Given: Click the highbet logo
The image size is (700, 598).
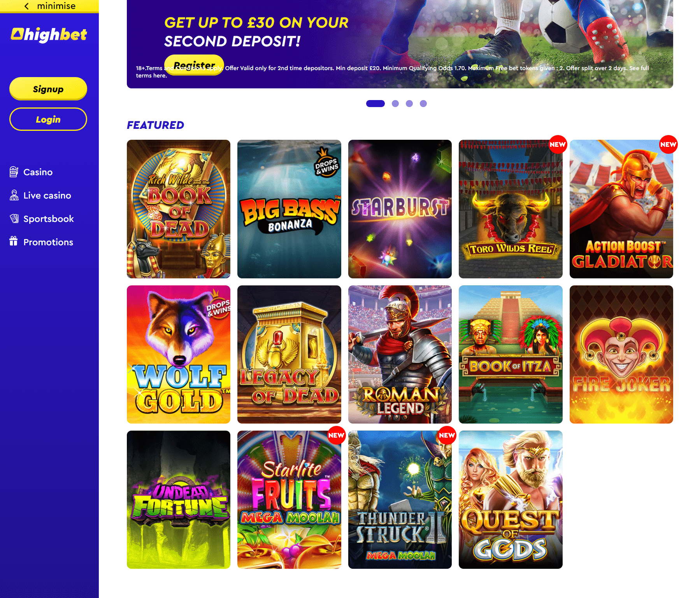Looking at the screenshot, I should pos(49,35).
